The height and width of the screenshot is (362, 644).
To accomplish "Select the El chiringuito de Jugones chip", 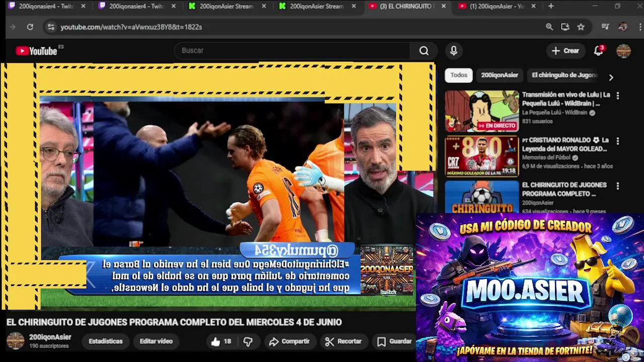I will pyautogui.click(x=564, y=75).
